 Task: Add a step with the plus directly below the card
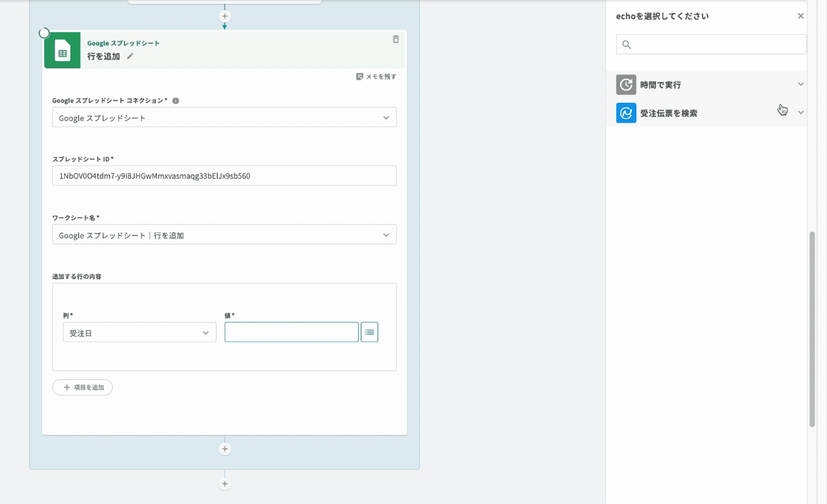point(225,448)
